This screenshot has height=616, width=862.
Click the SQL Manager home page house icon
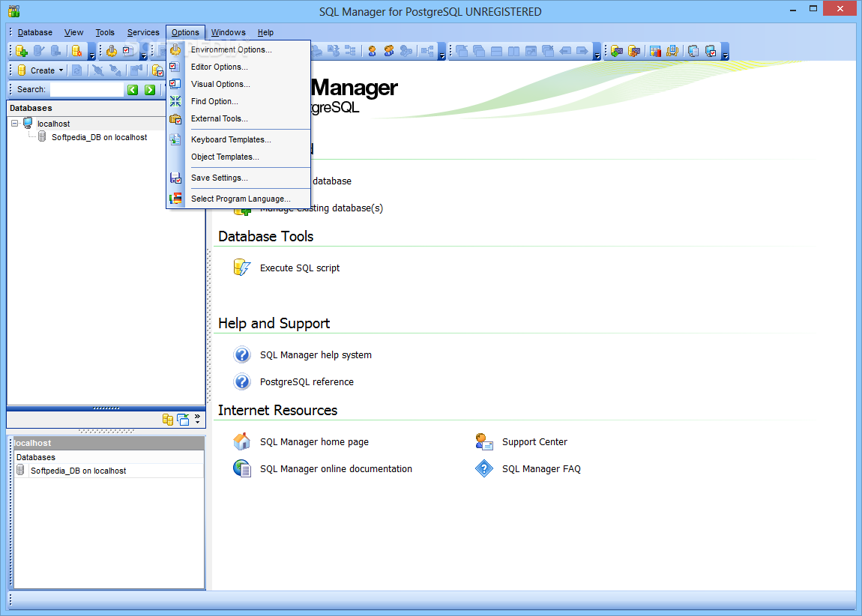pyautogui.click(x=242, y=441)
